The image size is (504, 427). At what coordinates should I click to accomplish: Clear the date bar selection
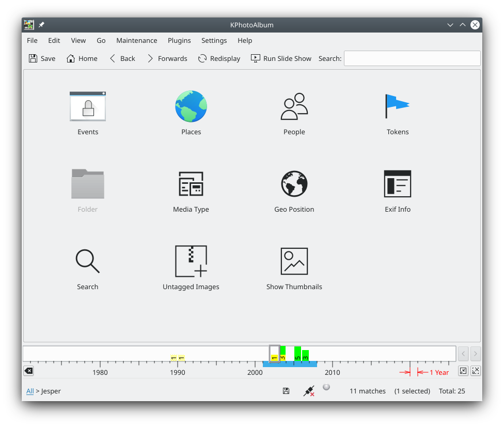[x=28, y=371]
